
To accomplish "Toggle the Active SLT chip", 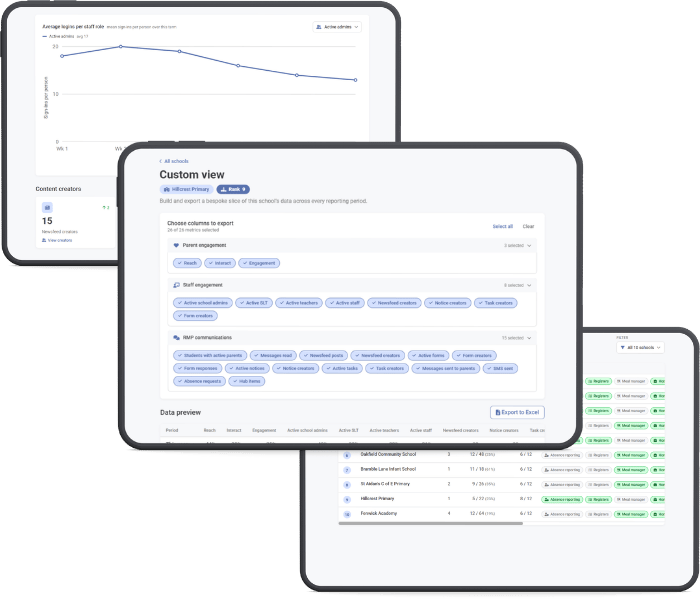I will [254, 303].
